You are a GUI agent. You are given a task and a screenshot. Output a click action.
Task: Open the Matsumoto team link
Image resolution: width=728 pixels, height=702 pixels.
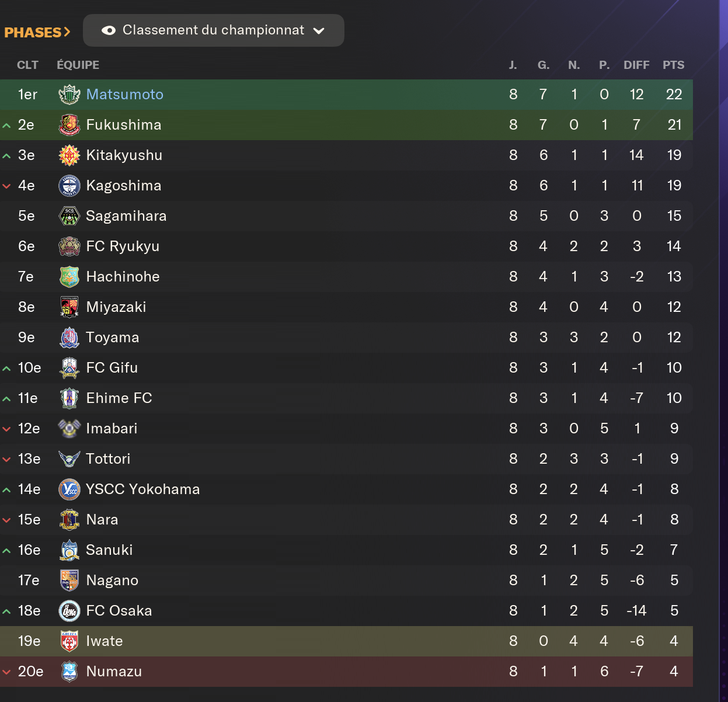(x=124, y=95)
